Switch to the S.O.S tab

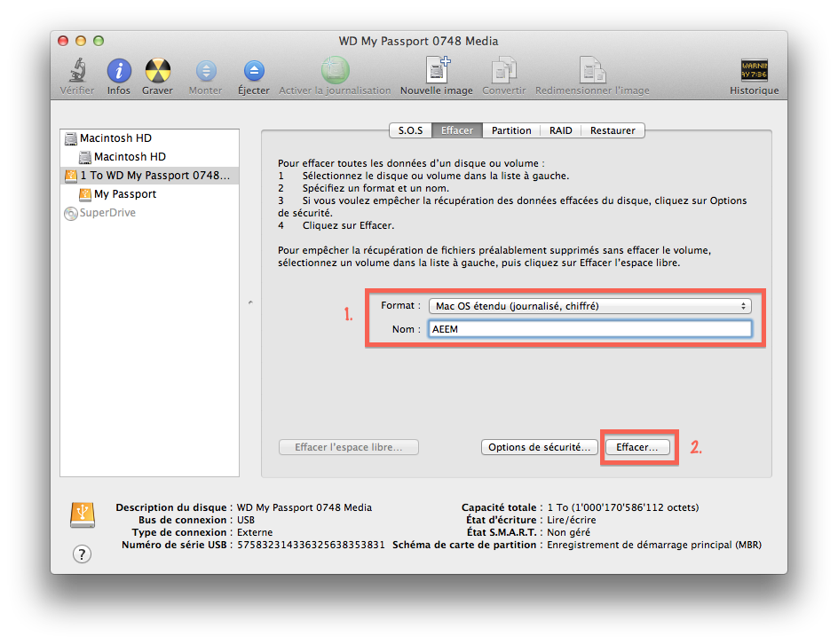[410, 130]
